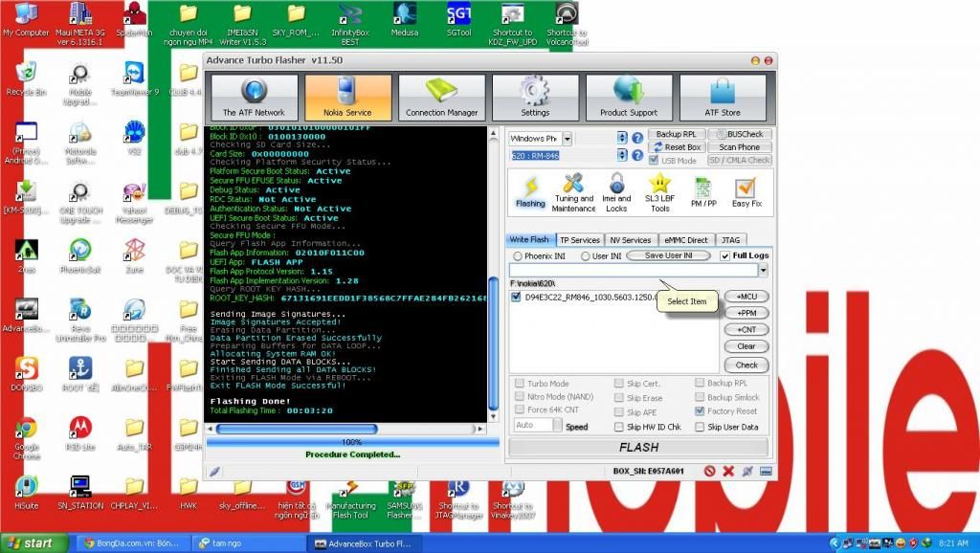Image resolution: width=980 pixels, height=553 pixels.
Task: Click the blue panel icon in status bar
Action: [766, 471]
